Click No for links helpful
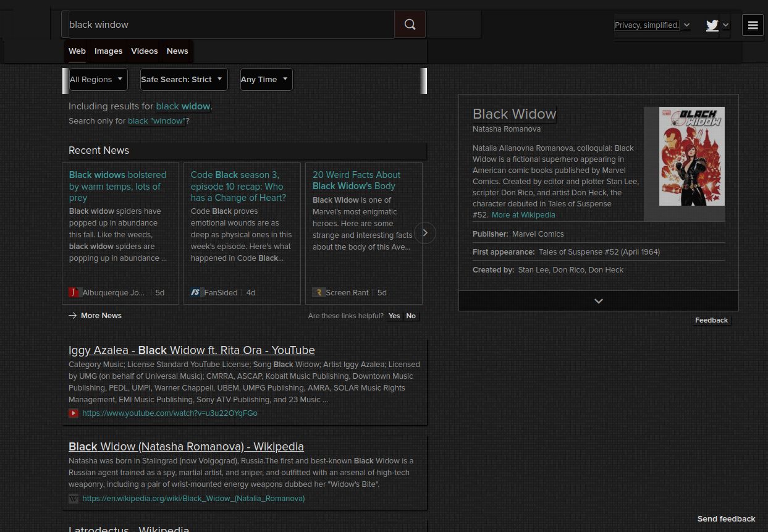The image size is (768, 532). 411,316
